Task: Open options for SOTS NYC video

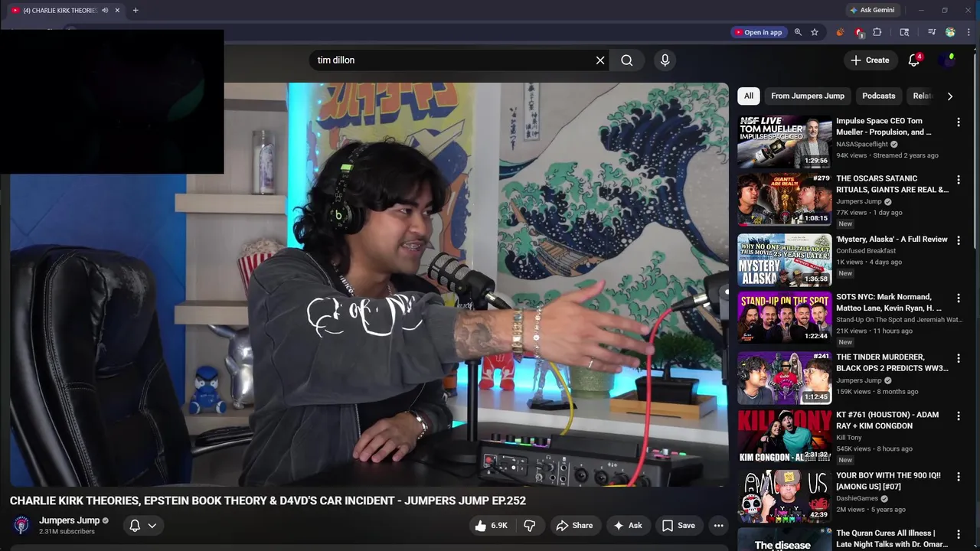Action: tap(958, 298)
